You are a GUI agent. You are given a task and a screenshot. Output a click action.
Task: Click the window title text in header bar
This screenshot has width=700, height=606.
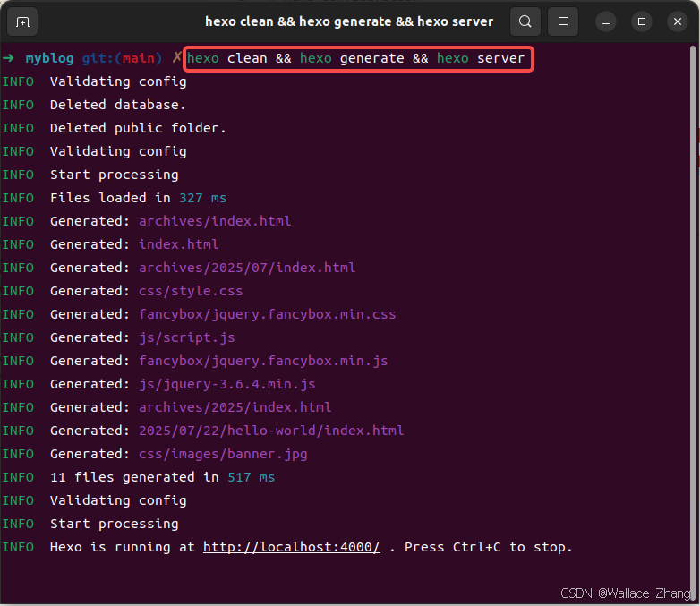(x=349, y=21)
